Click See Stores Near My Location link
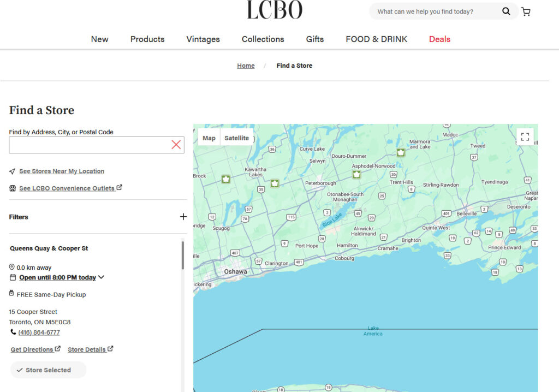This screenshot has height=392, width=559. point(62,171)
